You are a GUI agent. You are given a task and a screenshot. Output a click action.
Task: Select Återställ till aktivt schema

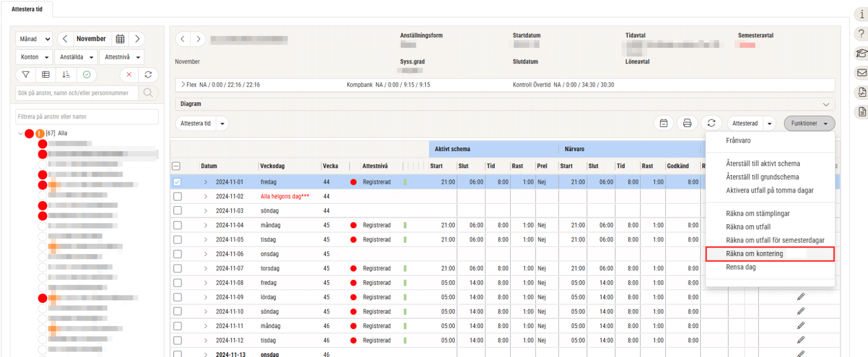click(763, 164)
